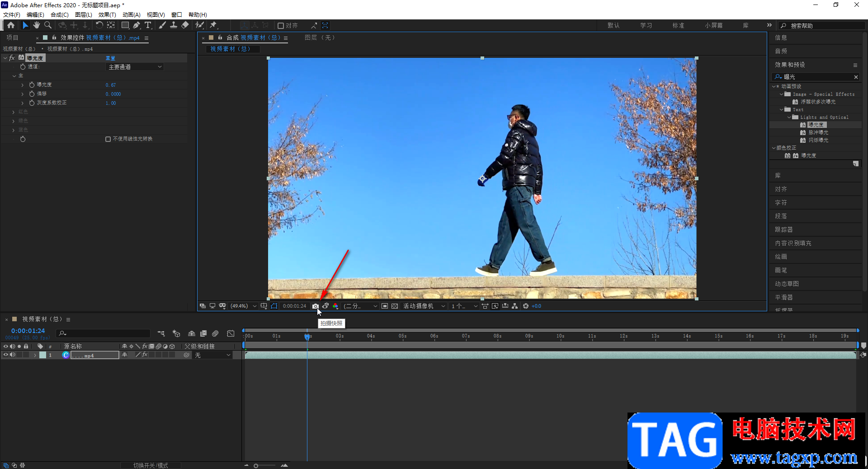Select the Pen tool
The image size is (868, 469).
coord(137,25)
